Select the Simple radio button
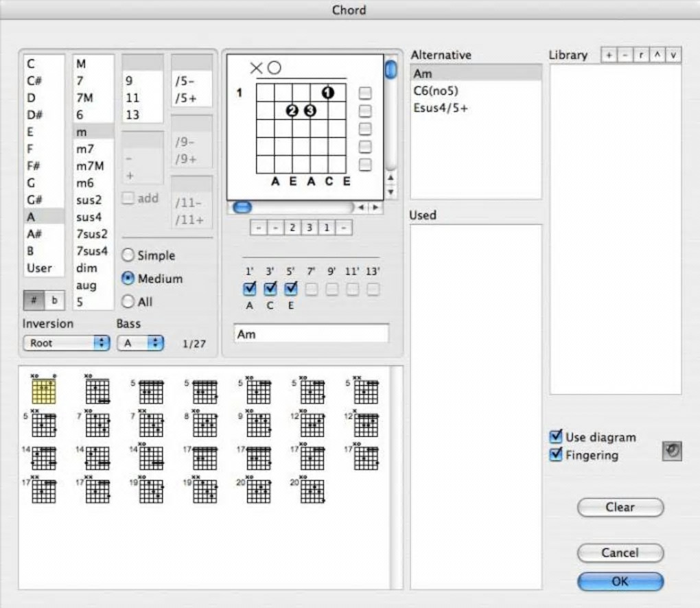This screenshot has width=700, height=608. [x=128, y=255]
